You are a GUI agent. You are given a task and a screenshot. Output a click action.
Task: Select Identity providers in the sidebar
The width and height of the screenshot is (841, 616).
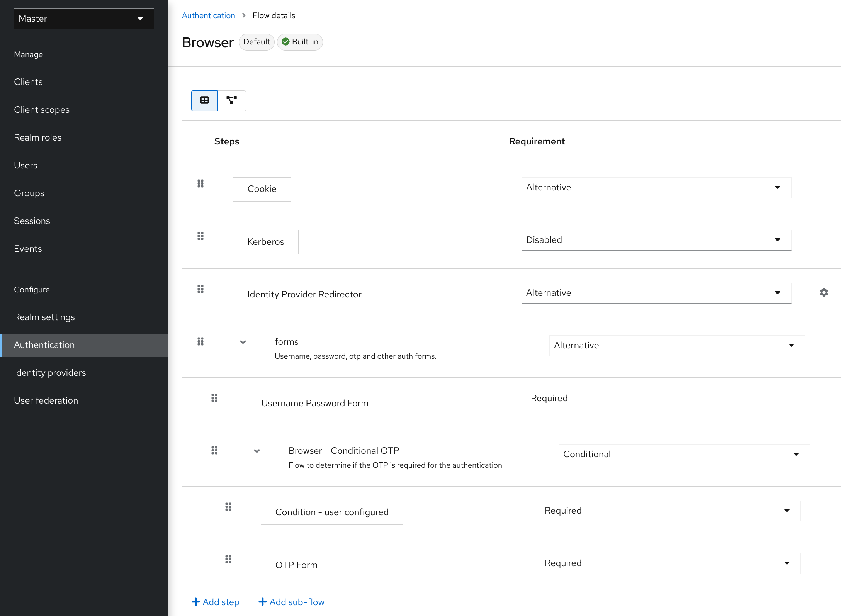[50, 372]
